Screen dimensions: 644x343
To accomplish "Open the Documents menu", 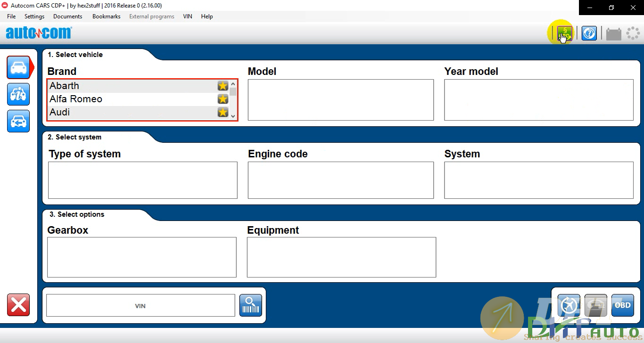I will [x=68, y=16].
